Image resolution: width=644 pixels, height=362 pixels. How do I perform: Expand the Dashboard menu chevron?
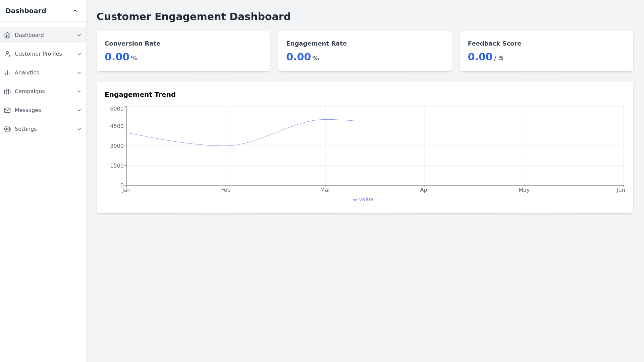tap(79, 35)
